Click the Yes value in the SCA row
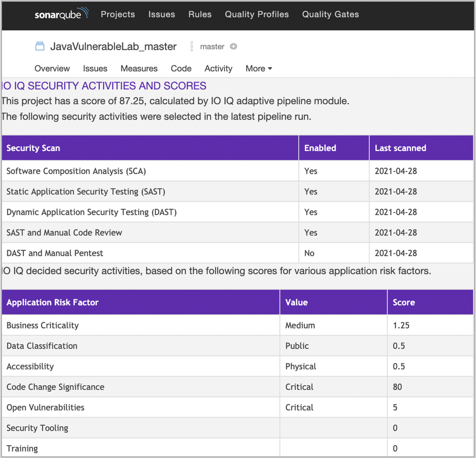476x458 pixels. tap(311, 171)
